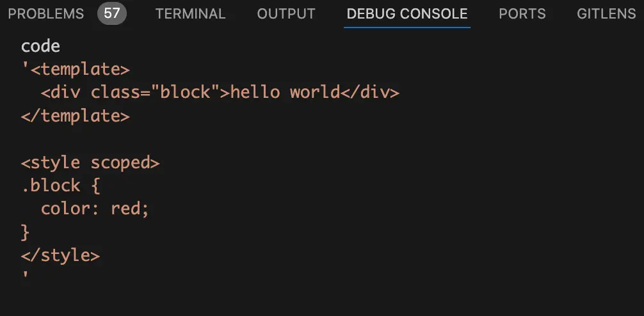Viewport: 644px width, 316px height.
Task: Show the OUTPUT panel tab
Action: pos(286,13)
